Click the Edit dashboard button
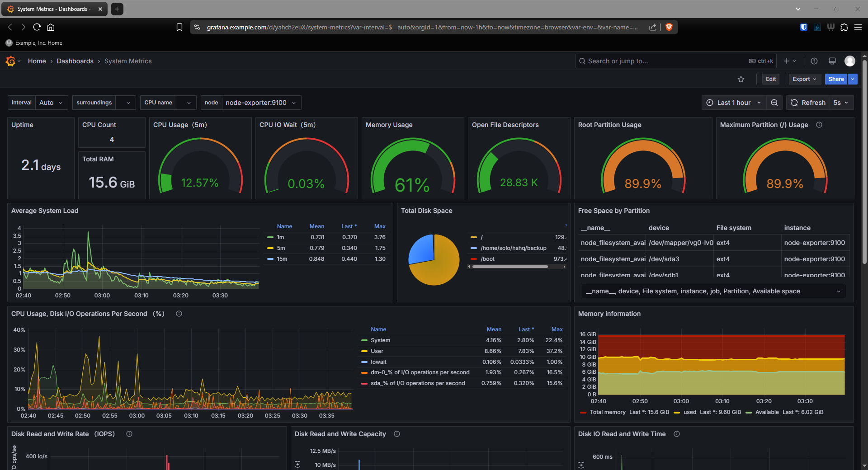Viewport: 868px width, 470px height. tap(771, 79)
